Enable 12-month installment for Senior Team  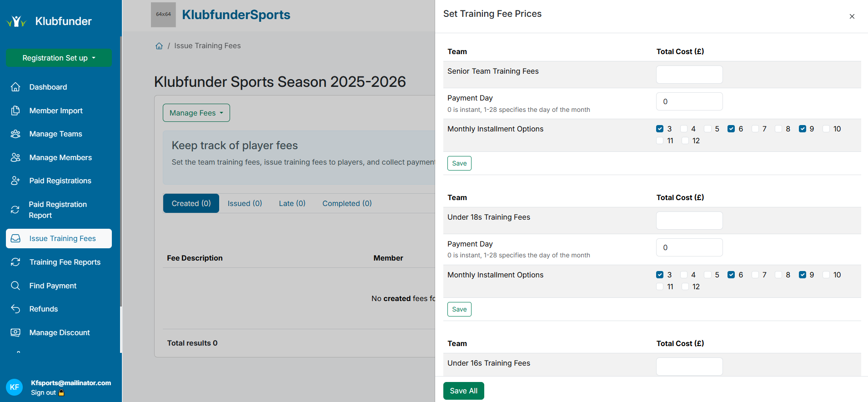coord(685,141)
